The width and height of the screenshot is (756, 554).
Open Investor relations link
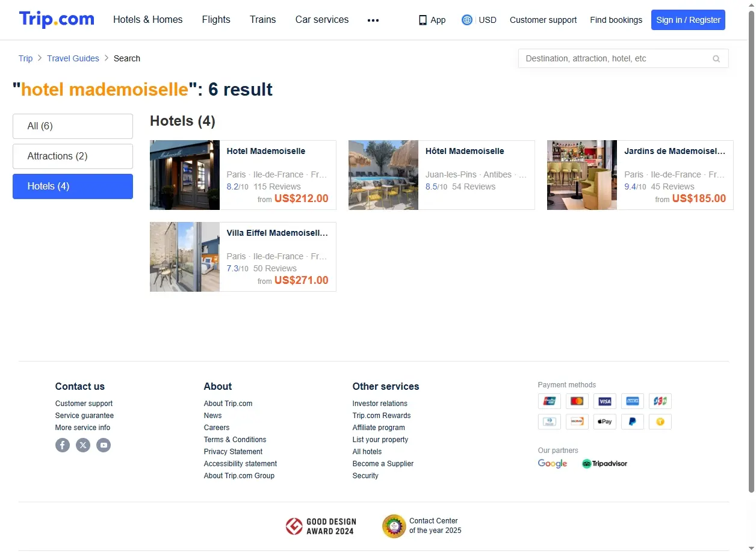(x=380, y=404)
